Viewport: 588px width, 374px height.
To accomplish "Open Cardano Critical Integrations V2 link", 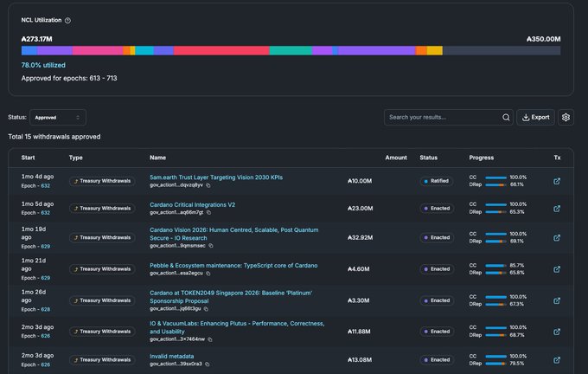I will 192,204.
